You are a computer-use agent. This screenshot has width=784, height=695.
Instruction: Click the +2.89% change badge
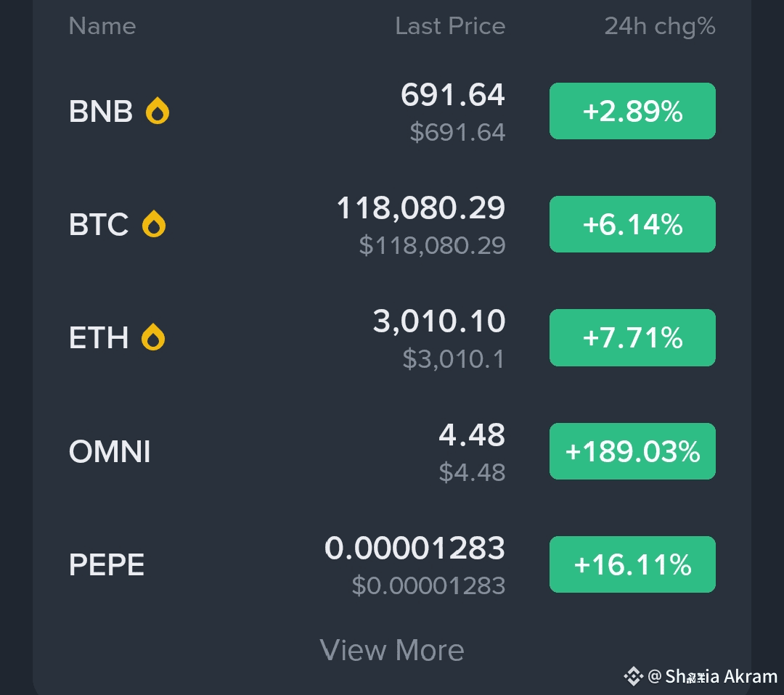(632, 111)
